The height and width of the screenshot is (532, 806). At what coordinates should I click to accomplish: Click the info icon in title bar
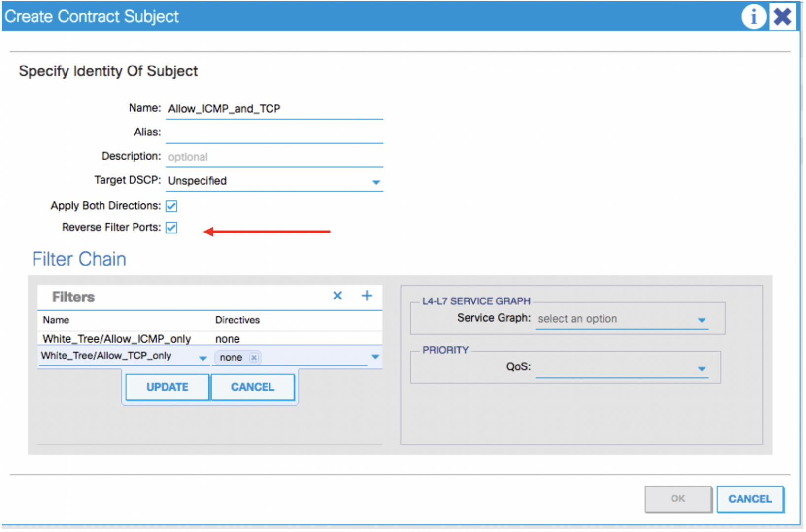(x=753, y=17)
